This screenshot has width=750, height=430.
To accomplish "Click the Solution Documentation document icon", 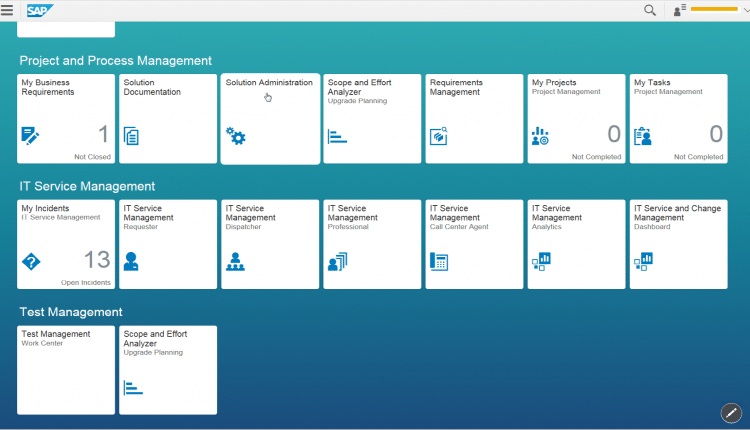I will click(131, 136).
